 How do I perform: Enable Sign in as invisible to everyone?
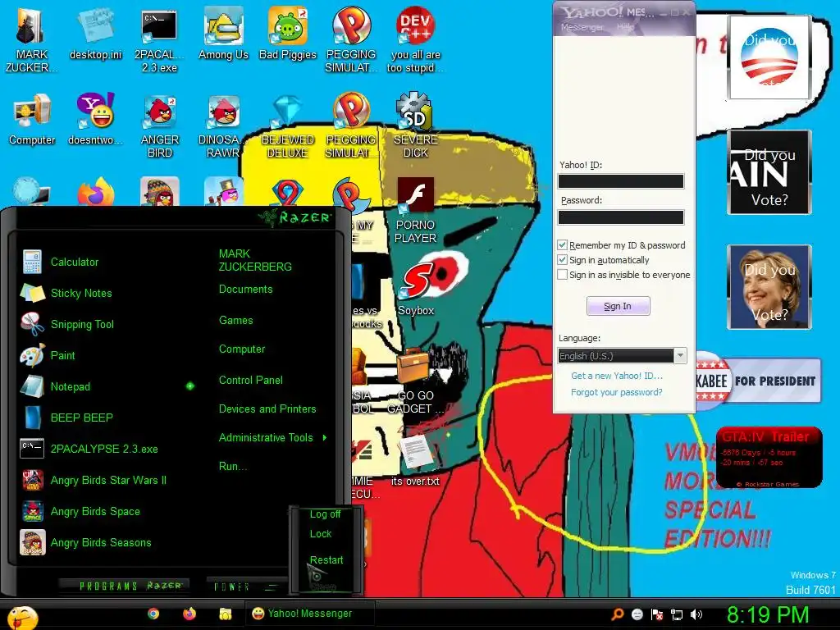coord(563,275)
